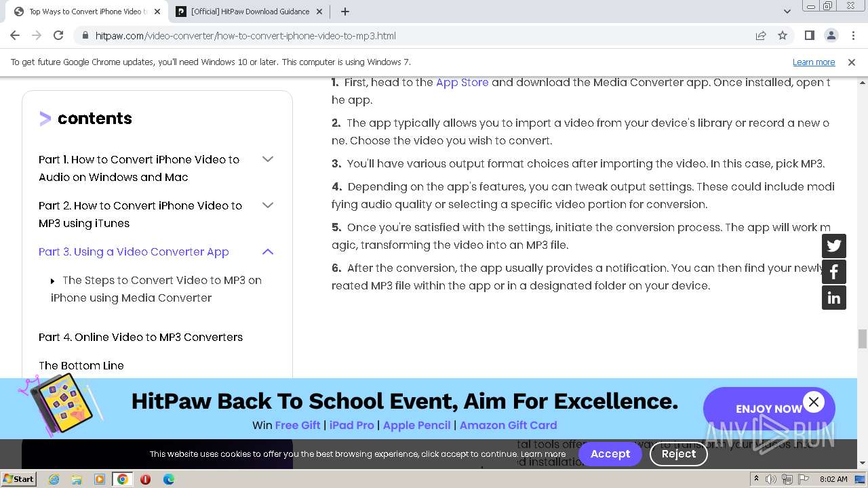868x488 pixels.
Task: Click the tablet promo image in banner
Action: [61, 405]
